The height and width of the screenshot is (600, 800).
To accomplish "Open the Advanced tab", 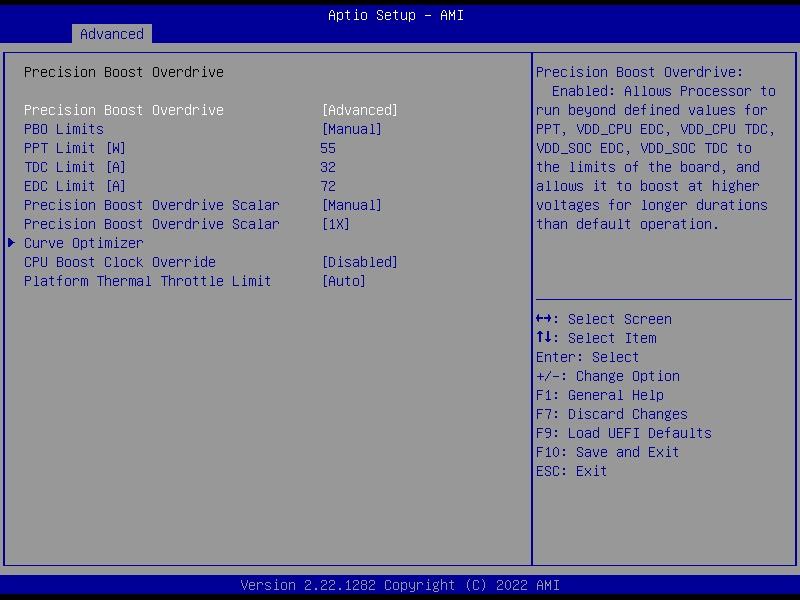I will tap(112, 34).
